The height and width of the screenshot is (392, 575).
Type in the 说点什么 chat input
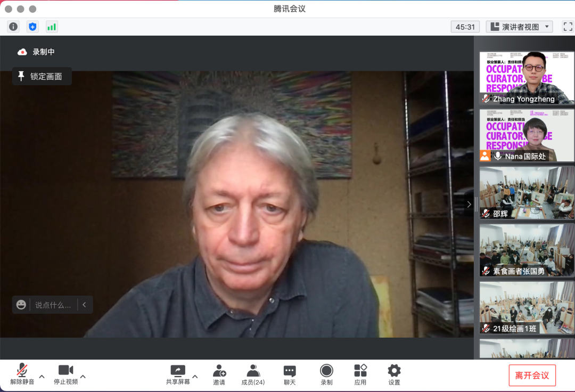(53, 305)
